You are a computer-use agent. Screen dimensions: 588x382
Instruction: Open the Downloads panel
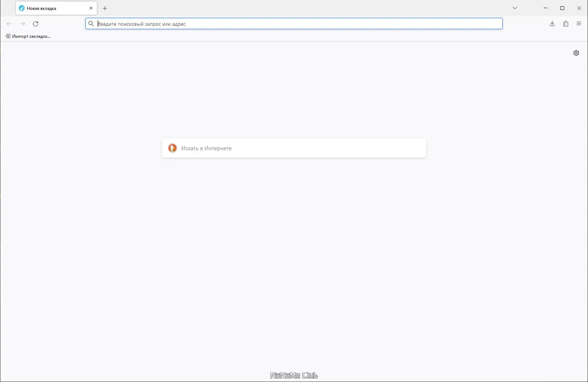pyautogui.click(x=552, y=24)
